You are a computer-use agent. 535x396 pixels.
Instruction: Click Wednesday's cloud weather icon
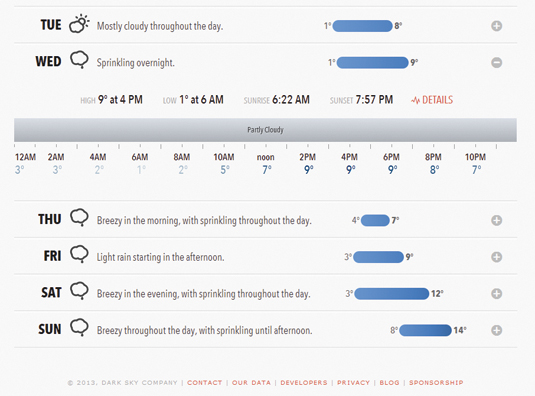(x=79, y=60)
